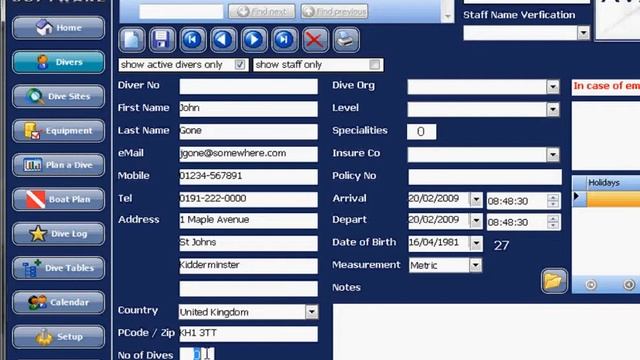640x360 pixels.
Task: Click address line Kidderminster
Action: tap(249, 266)
